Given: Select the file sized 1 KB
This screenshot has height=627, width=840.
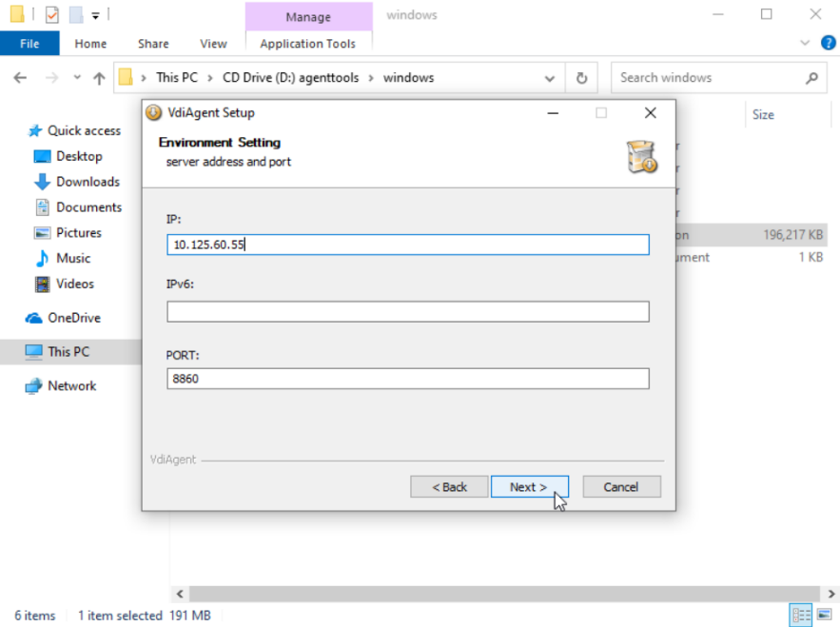Looking at the screenshot, I should (750, 257).
